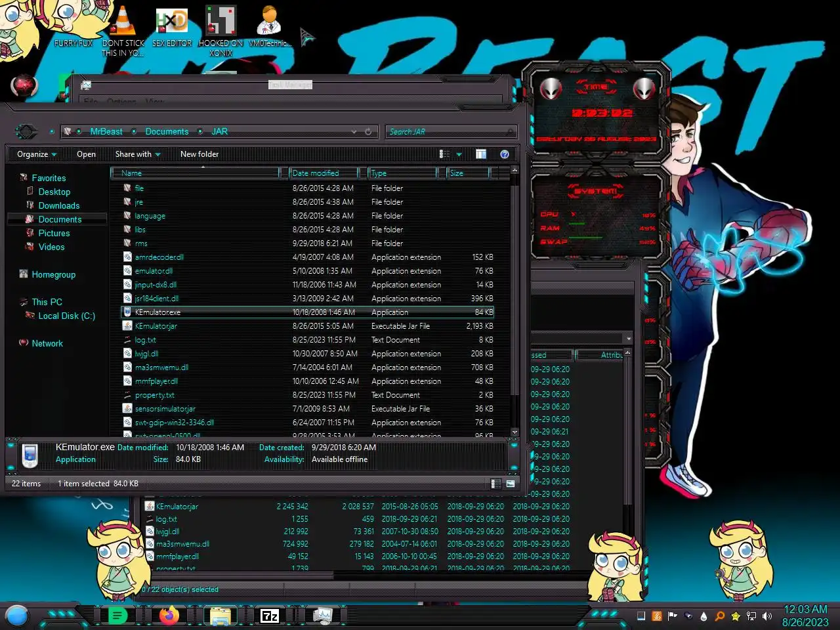
Task: Click the yellow star tray icon
Action: (736, 616)
